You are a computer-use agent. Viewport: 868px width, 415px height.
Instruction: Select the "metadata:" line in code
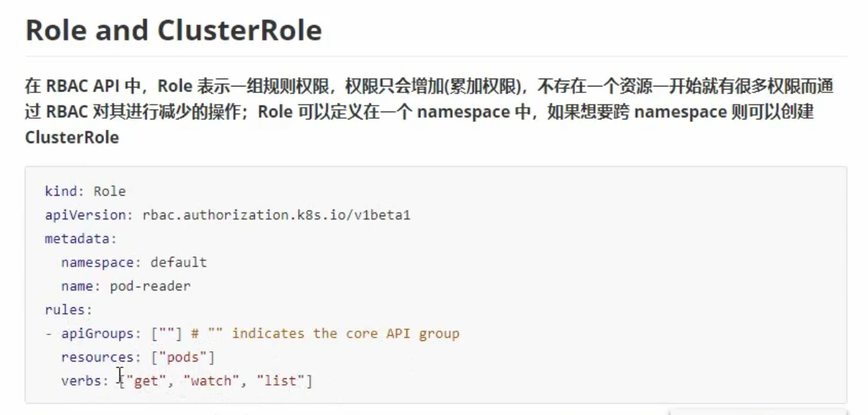(81, 239)
